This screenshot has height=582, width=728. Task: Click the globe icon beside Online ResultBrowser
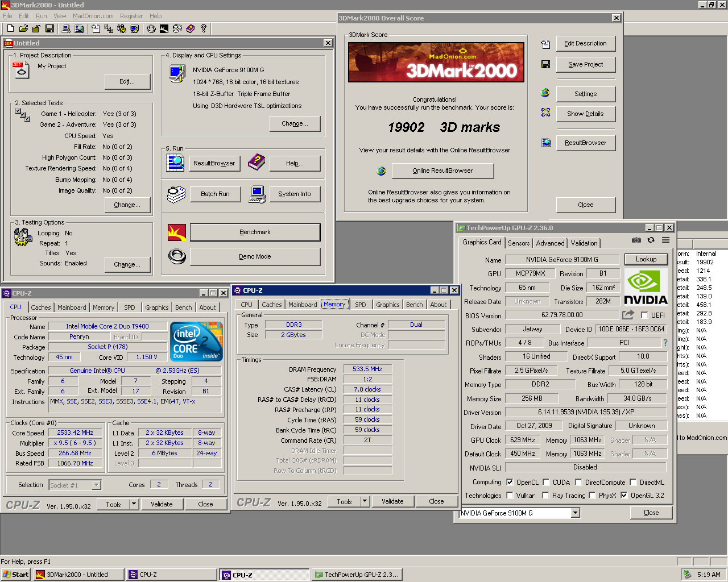point(381,171)
